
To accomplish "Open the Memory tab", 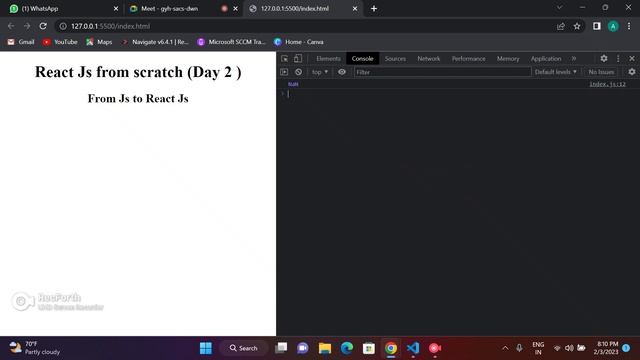I will coord(508,58).
